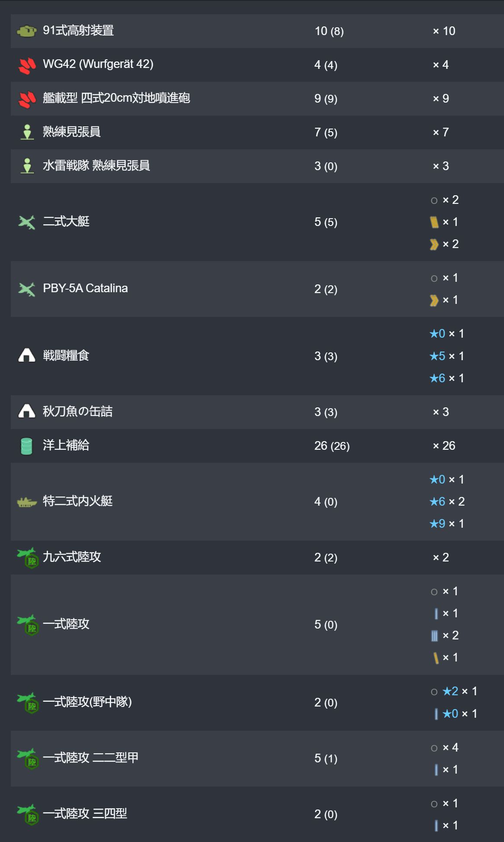Click the 九六式陸攻 land bomber icon
The width and height of the screenshot is (504, 842).
click(28, 558)
